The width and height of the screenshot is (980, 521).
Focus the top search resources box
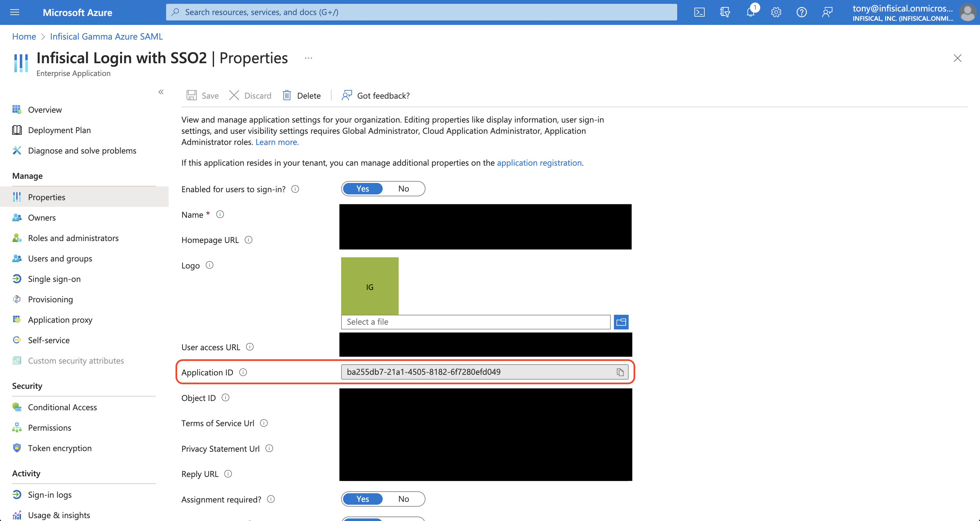tap(421, 12)
